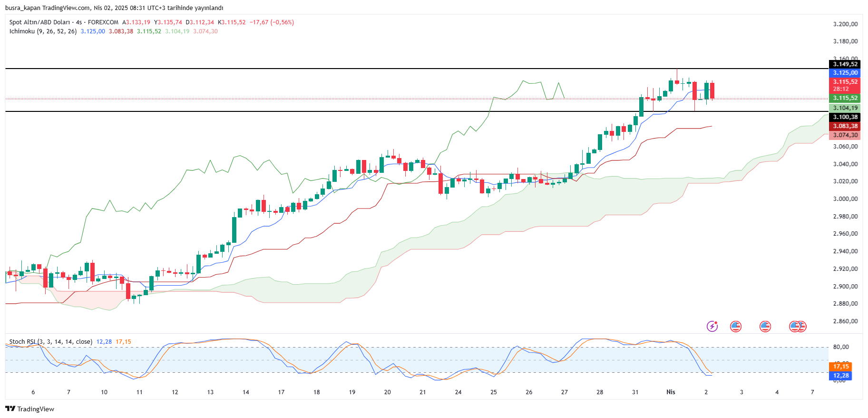
Task: Select the Ichimoku (9, 26, 52, 26) legend
Action: 43,31
